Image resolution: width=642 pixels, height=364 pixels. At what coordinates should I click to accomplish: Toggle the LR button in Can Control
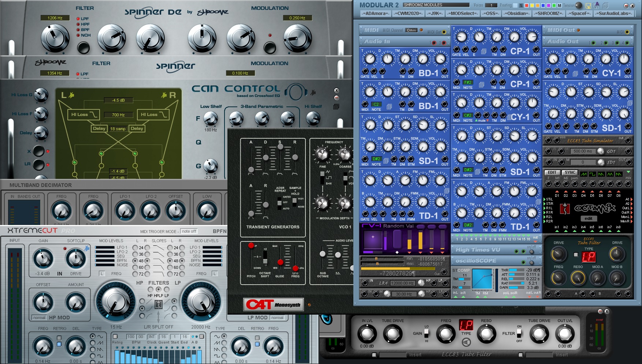click(x=38, y=164)
